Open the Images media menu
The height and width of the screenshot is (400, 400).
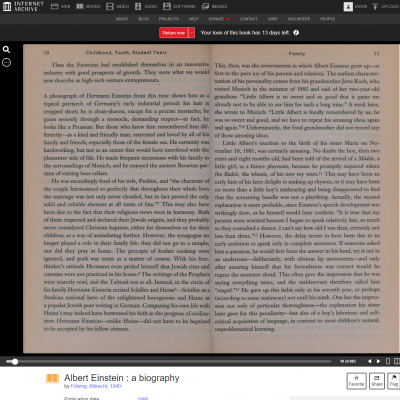[214, 6]
